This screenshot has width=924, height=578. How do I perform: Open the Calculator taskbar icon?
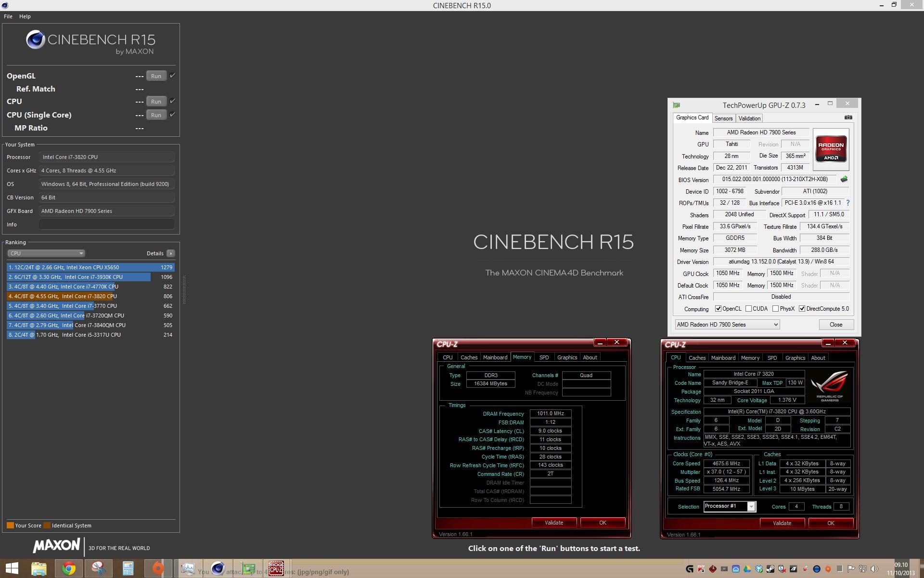128,569
